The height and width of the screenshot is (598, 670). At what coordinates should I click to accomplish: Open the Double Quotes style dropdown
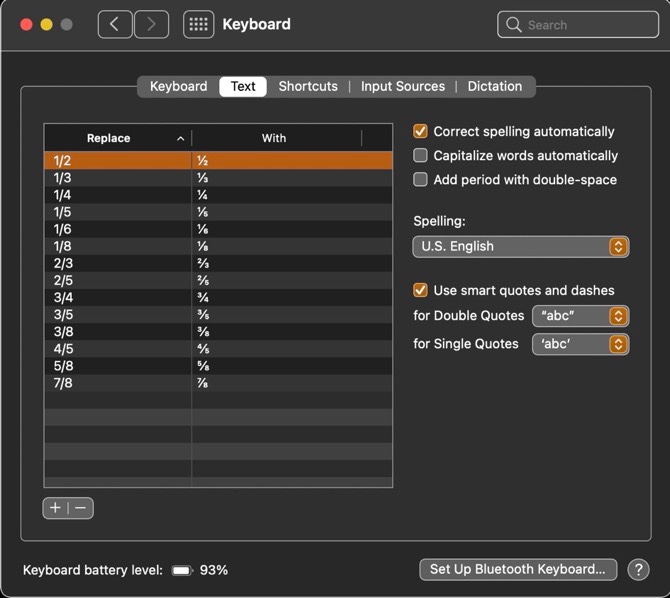580,316
